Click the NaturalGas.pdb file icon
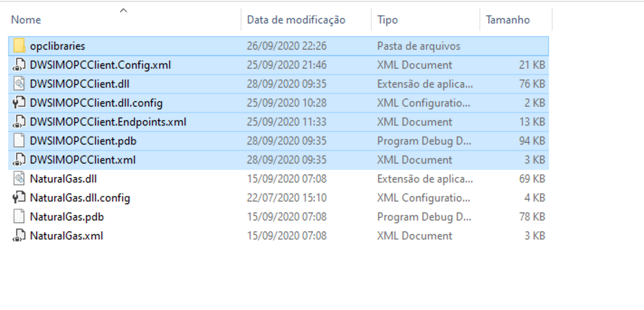 point(19,216)
